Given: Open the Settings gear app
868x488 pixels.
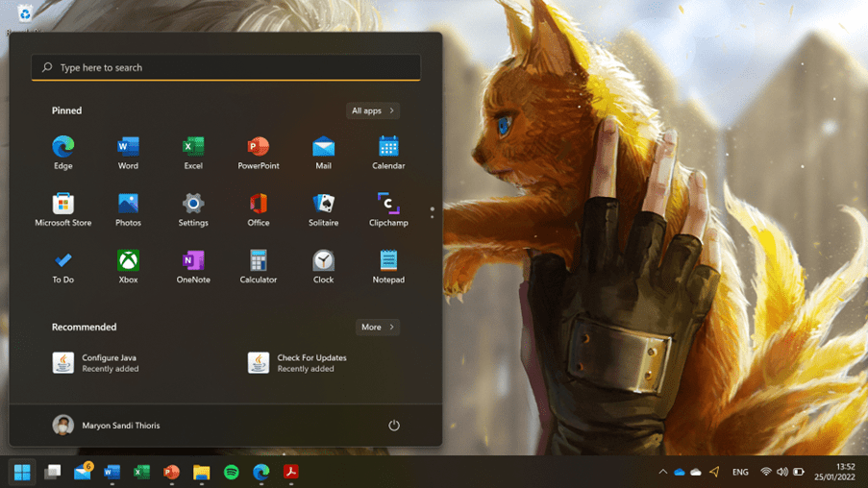Looking at the screenshot, I should 193,209.
